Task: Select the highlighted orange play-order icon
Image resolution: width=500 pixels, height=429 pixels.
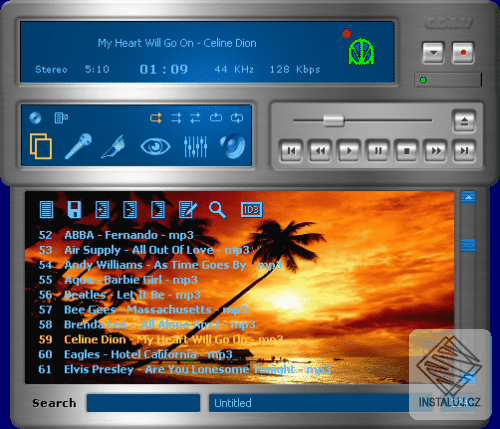Action: point(156,118)
